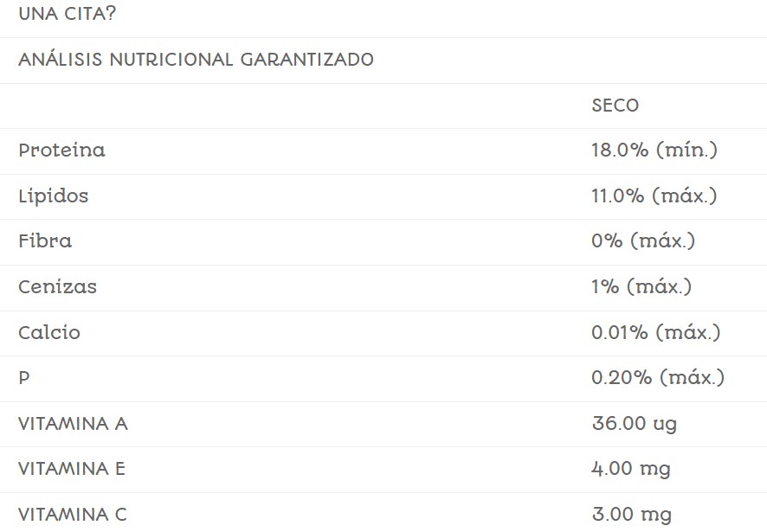Click the 0.01% (máx.) calcium value
Screen dimensions: 767x532
click(x=656, y=333)
